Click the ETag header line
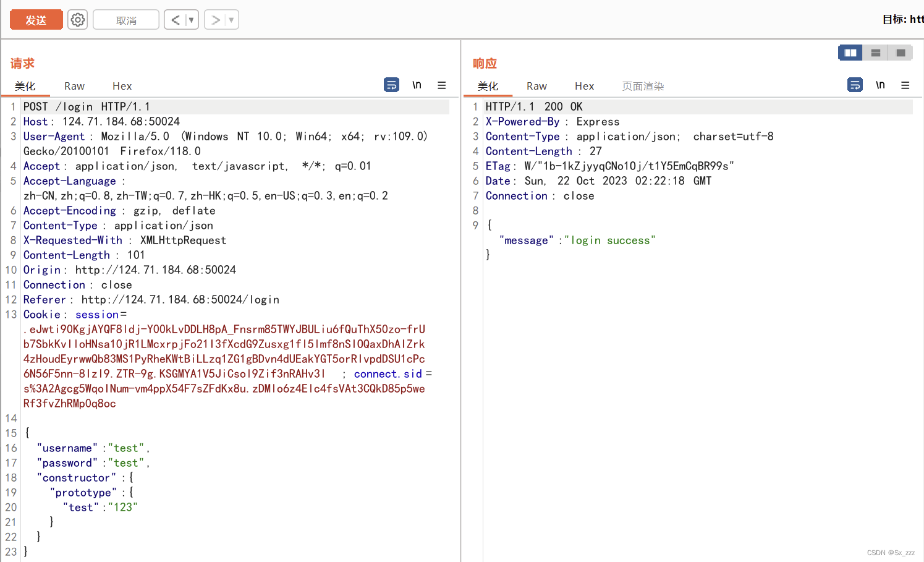 coord(610,166)
